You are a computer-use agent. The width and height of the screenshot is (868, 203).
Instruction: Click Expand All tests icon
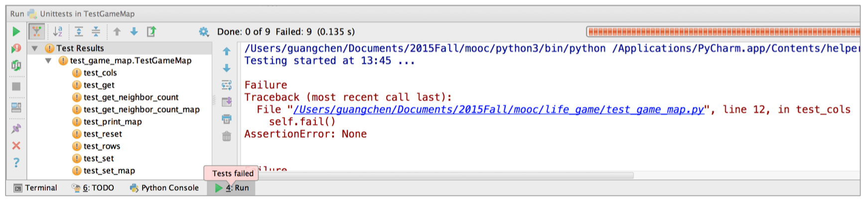coord(79,31)
